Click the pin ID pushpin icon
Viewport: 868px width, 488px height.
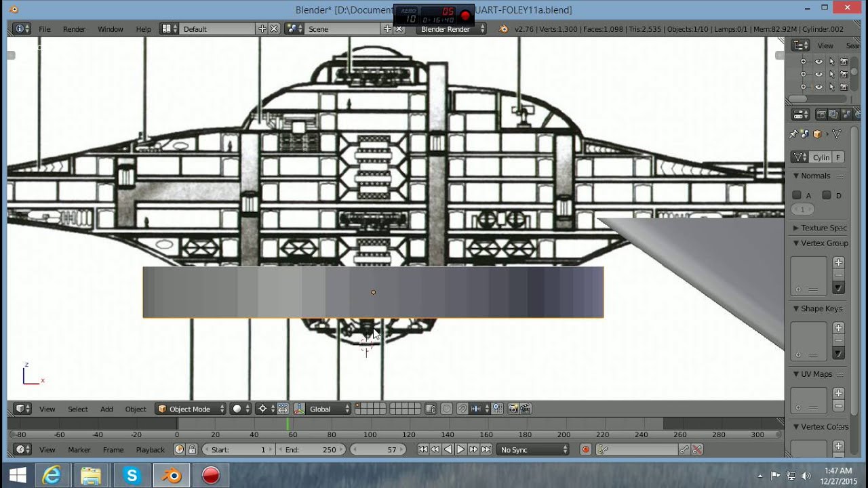click(793, 134)
